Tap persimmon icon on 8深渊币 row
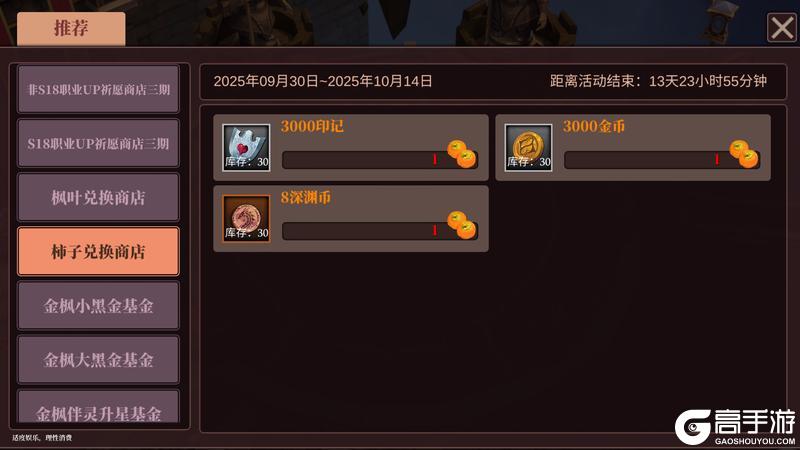The width and height of the screenshot is (800, 450). point(462,225)
